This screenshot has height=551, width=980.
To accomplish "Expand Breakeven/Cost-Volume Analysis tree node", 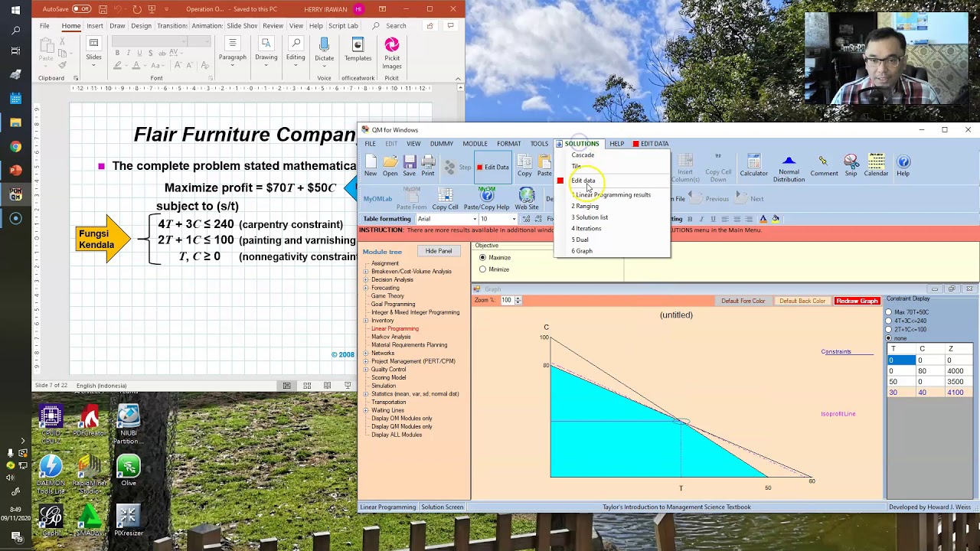I will point(366,271).
